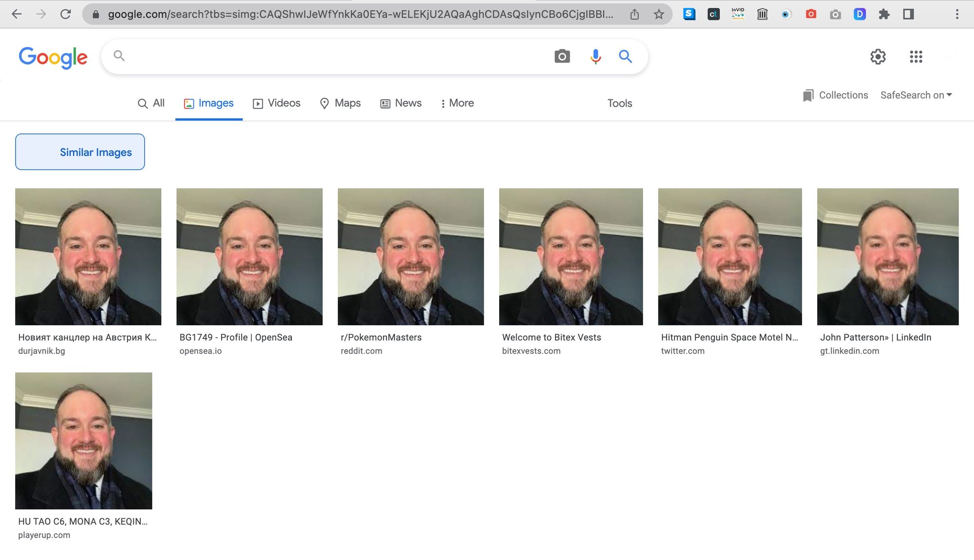Screen dimensions: 974x560
Task: Open Chrome's three-dot menu
Action: click(x=957, y=14)
